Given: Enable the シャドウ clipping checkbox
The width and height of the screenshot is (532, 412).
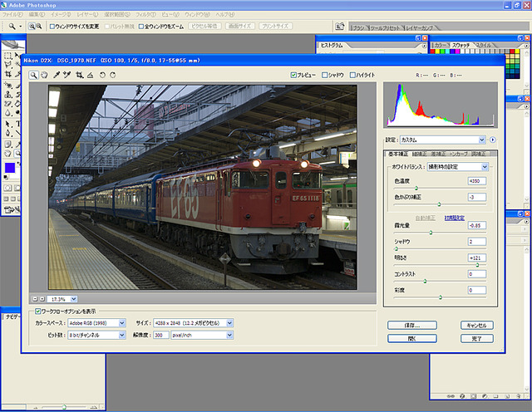Looking at the screenshot, I should point(324,75).
